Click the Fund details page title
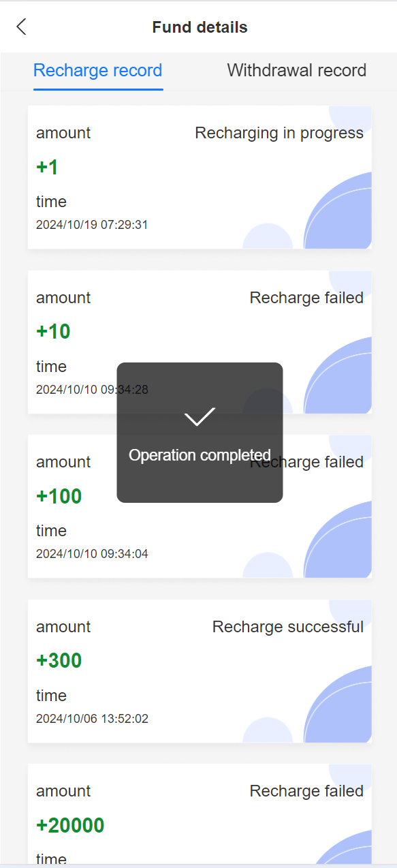Screen dimensions: 397x868 pyautogui.click(x=200, y=27)
